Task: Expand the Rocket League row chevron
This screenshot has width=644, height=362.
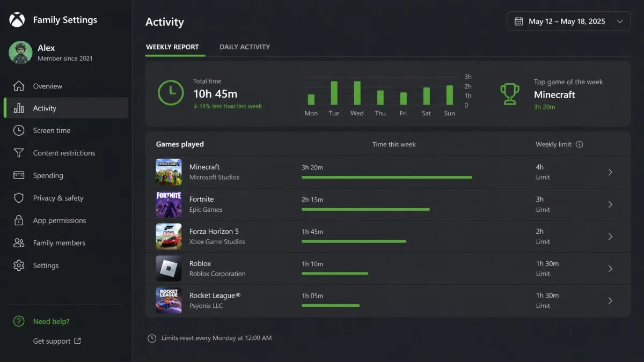Action: tap(610, 301)
